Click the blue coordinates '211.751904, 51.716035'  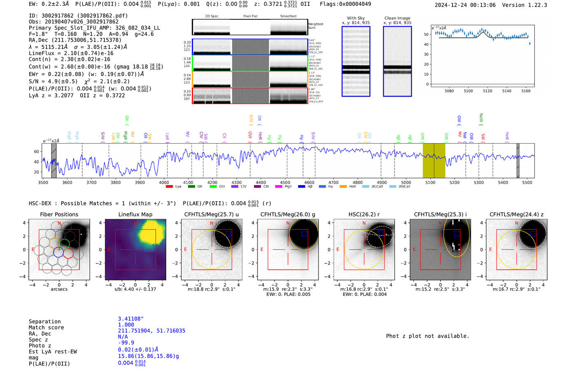click(x=151, y=331)
